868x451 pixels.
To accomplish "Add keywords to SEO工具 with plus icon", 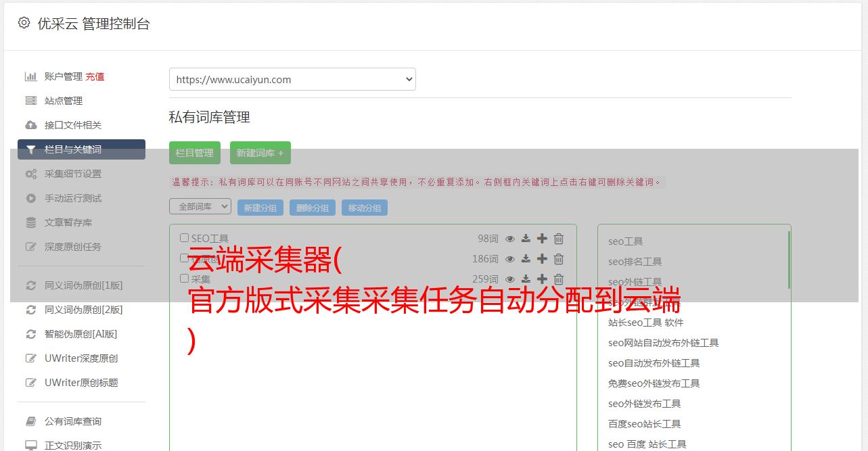I will tap(542, 239).
